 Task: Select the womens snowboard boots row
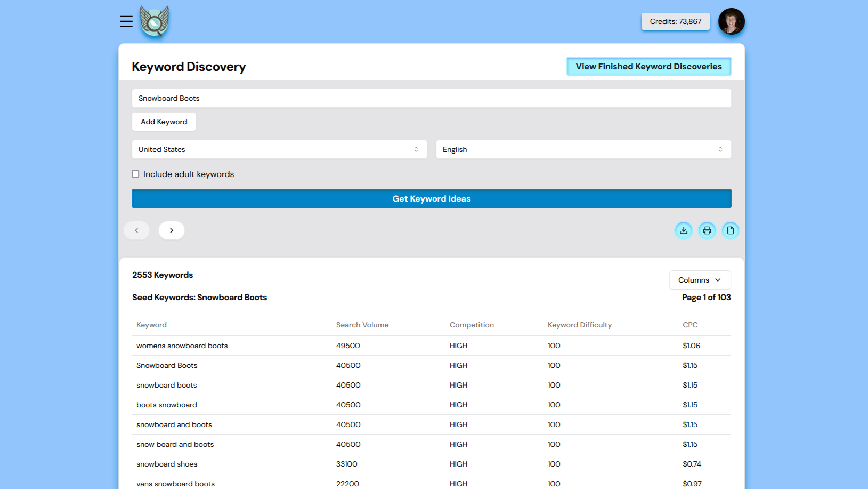tap(182, 346)
